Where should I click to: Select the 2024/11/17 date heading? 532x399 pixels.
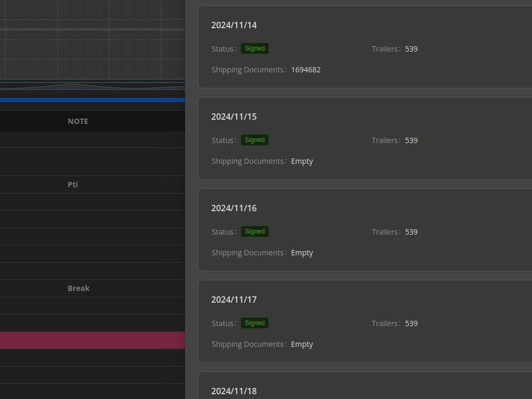click(x=234, y=300)
